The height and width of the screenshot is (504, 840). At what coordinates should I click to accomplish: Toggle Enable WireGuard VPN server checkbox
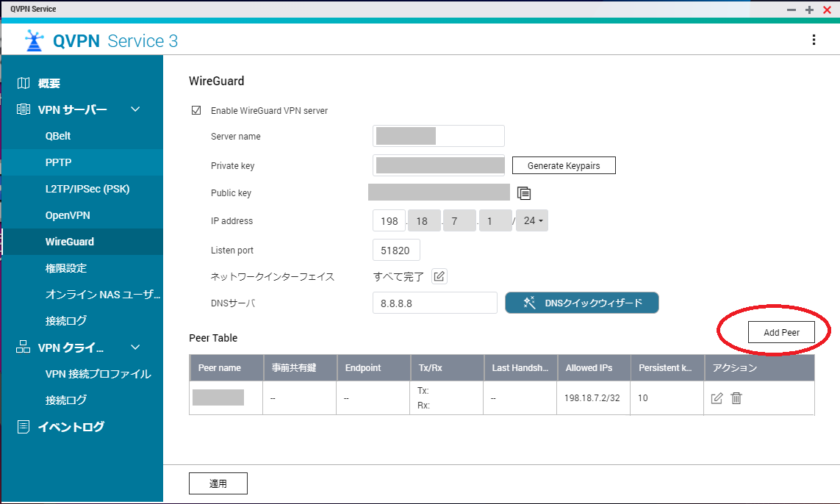[196, 110]
